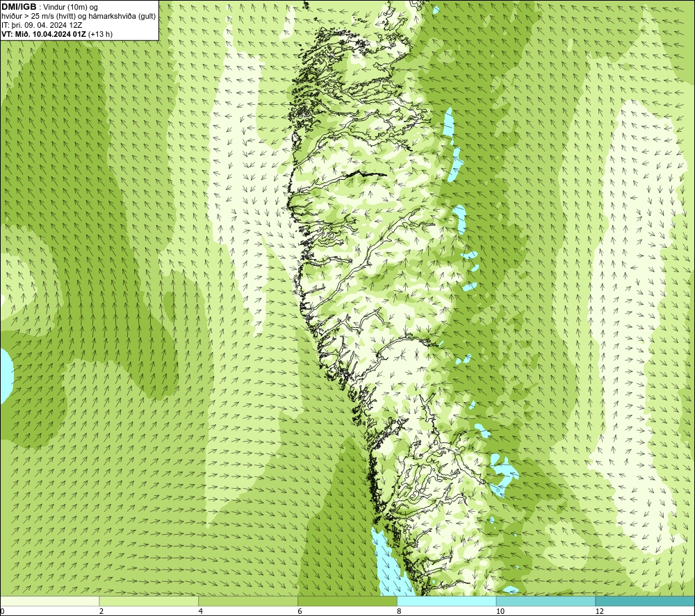Click the 2-4 m/s light green legend swatch
This screenshot has width=695, height=616.
click(149, 601)
